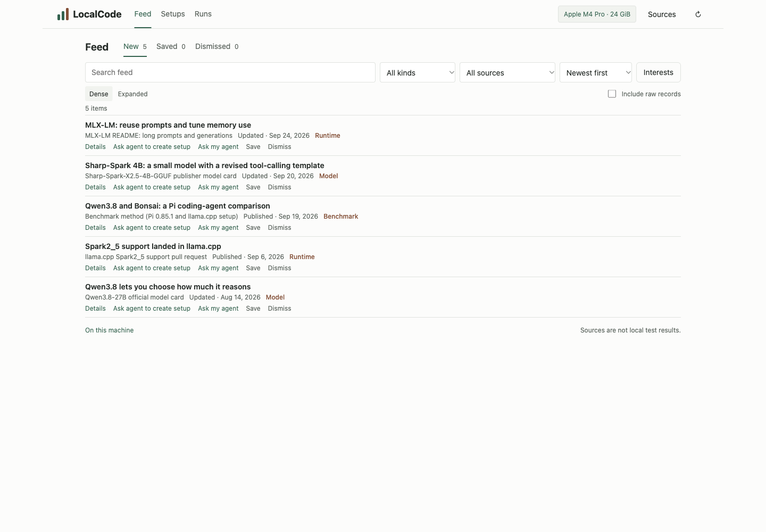766x532 pixels.
Task: Go to the Setups nav tab
Action: point(173,14)
